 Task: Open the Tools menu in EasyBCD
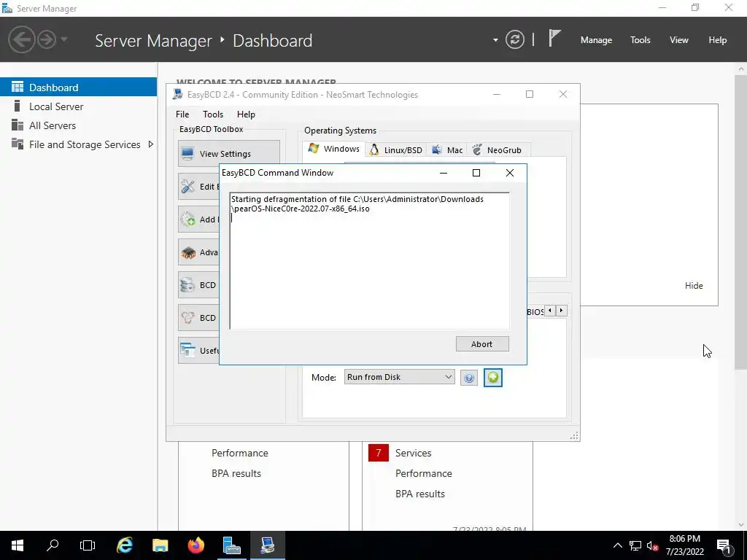[213, 114]
